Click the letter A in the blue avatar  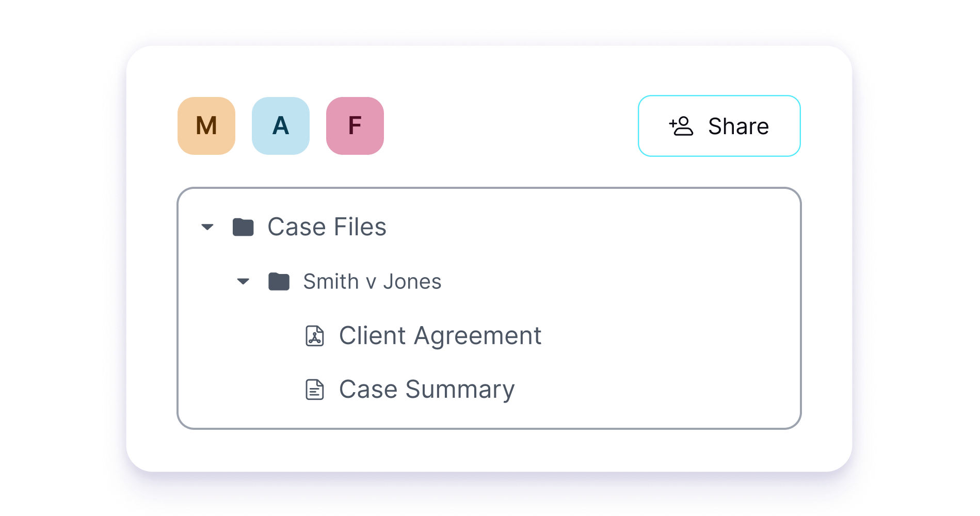281,126
